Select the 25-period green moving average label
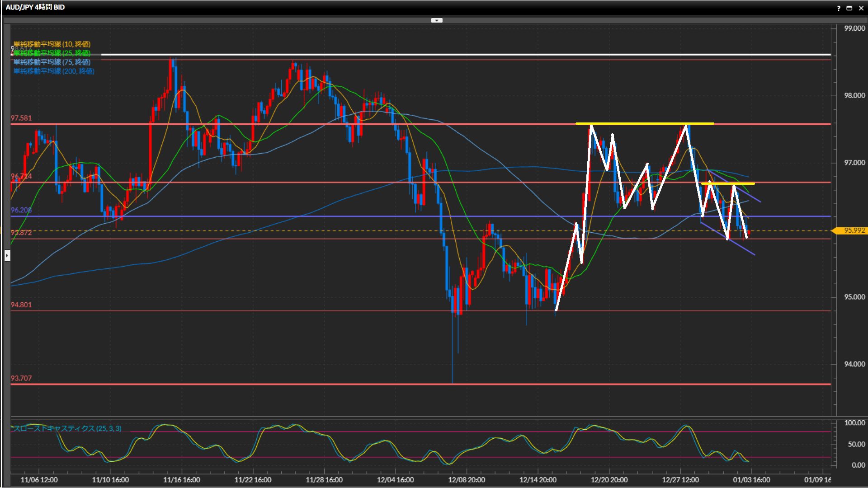This screenshot has width=868, height=488. pyautogui.click(x=52, y=53)
